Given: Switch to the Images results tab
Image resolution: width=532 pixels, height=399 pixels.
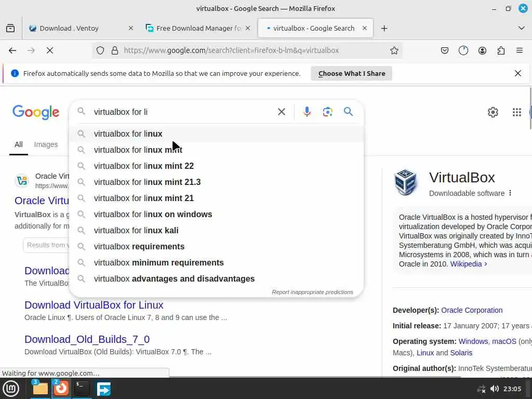Looking at the screenshot, I should (46, 145).
